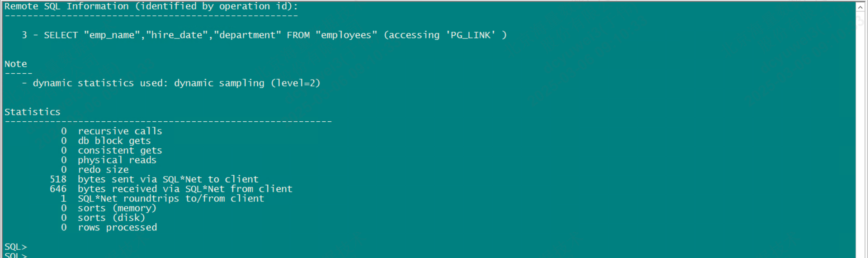Click the rows processed statistic
The height and width of the screenshot is (258, 868).
pos(117,228)
